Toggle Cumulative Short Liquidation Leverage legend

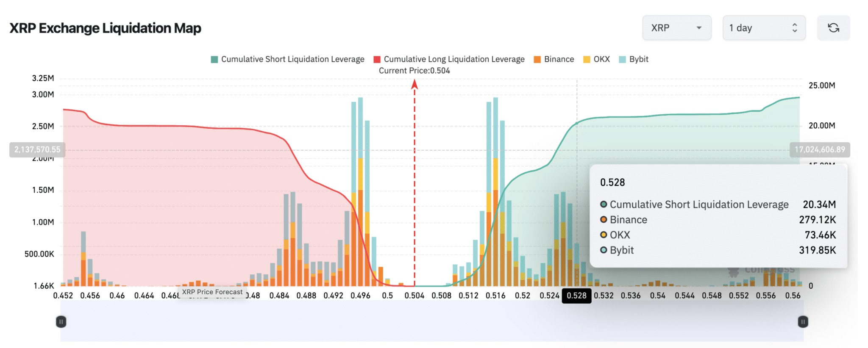(x=288, y=59)
